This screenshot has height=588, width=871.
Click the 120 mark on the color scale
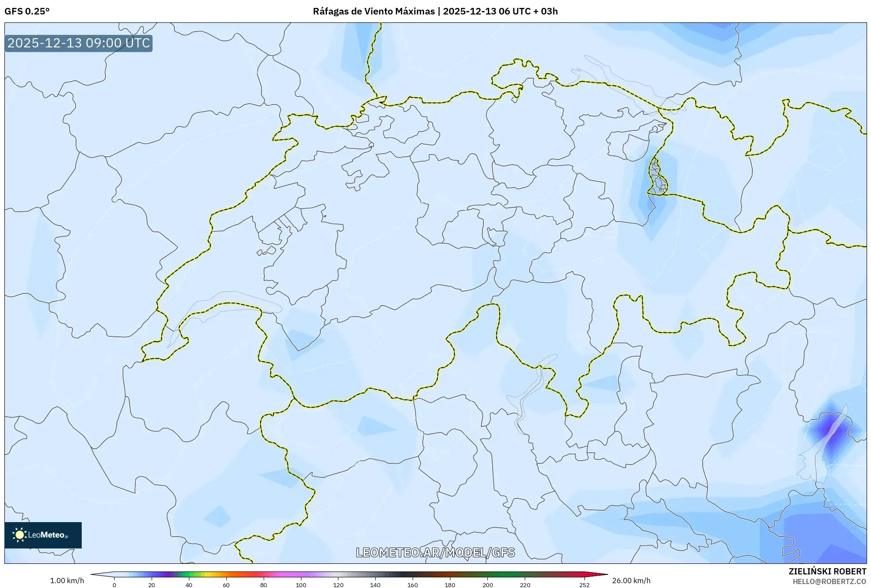pos(339,585)
